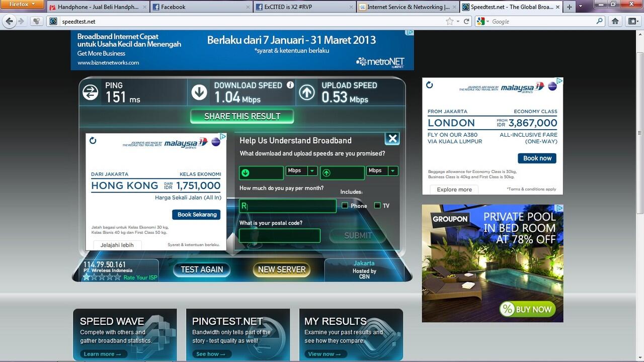Open the Google search engine dropdown
Screen dimensions: 644x362
[481, 21]
